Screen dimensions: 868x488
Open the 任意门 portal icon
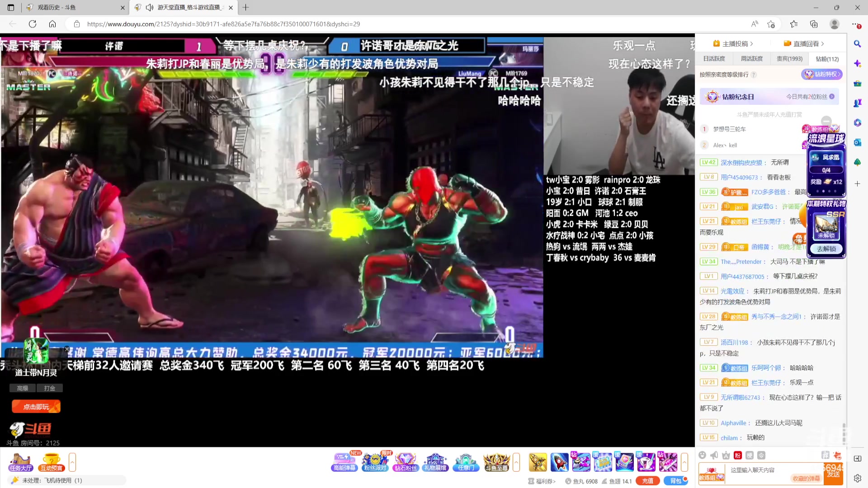tap(466, 462)
